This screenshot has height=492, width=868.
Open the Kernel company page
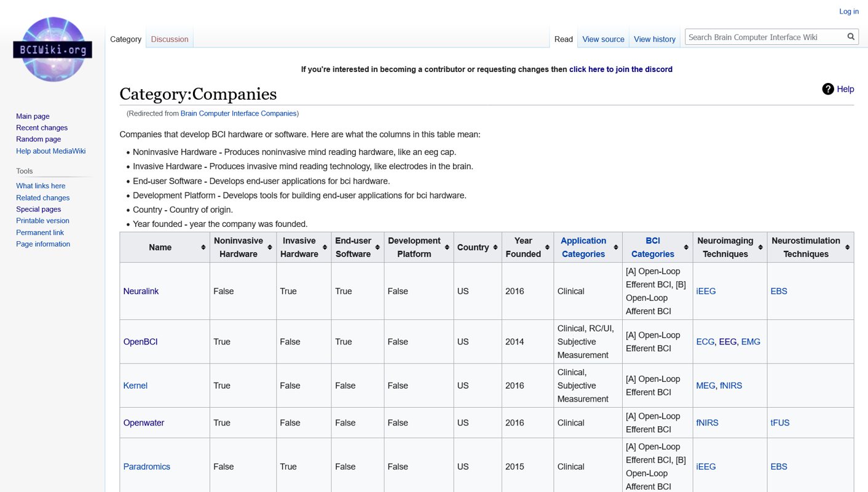coord(135,386)
